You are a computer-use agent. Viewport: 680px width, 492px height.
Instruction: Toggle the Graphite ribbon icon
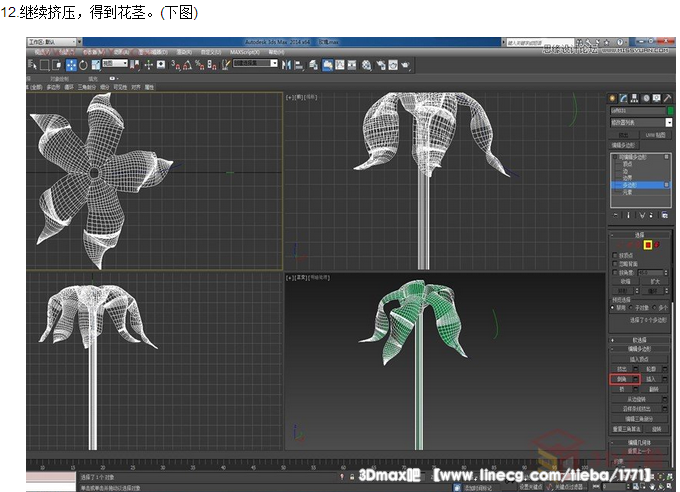pyautogui.click(x=327, y=65)
